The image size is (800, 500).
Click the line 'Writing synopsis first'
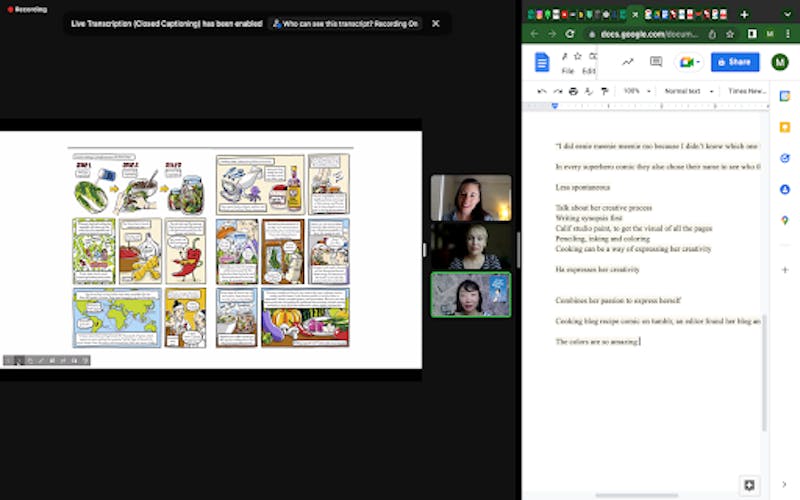coord(588,218)
